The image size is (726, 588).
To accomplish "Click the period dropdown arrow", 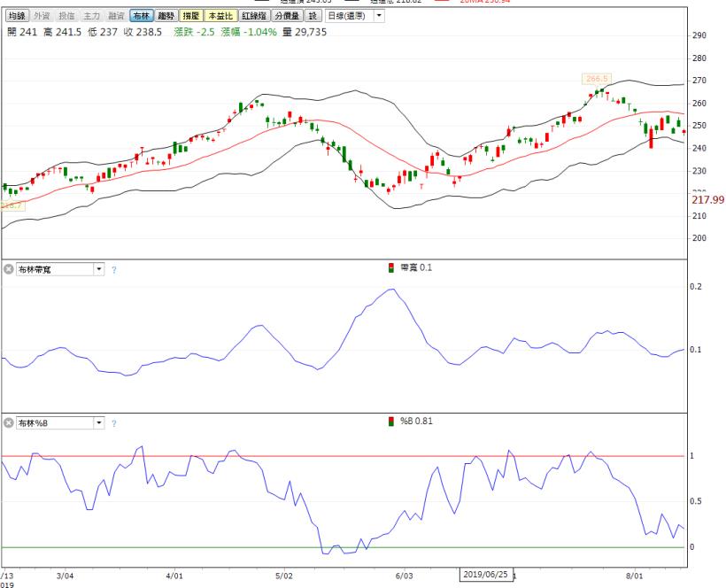I will pyautogui.click(x=379, y=16).
